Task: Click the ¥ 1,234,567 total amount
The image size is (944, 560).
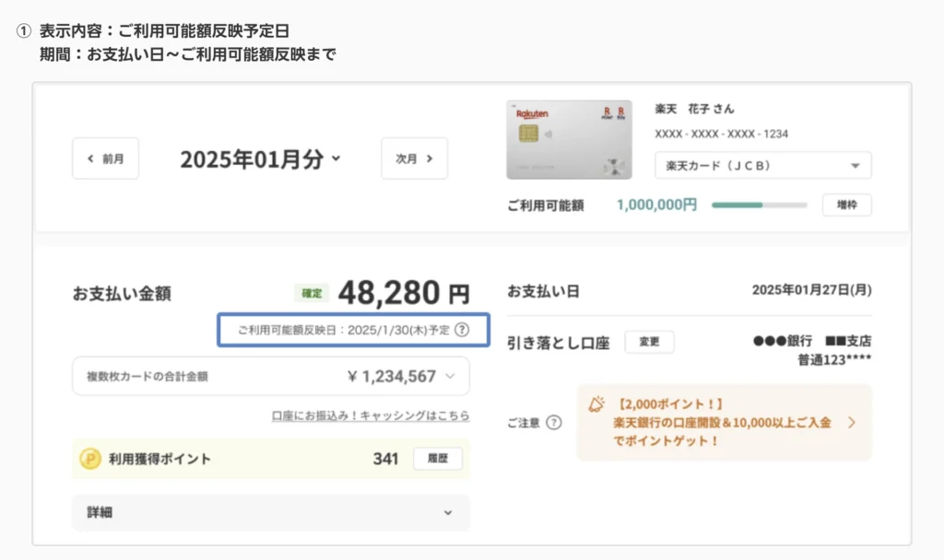Action: pos(391,377)
